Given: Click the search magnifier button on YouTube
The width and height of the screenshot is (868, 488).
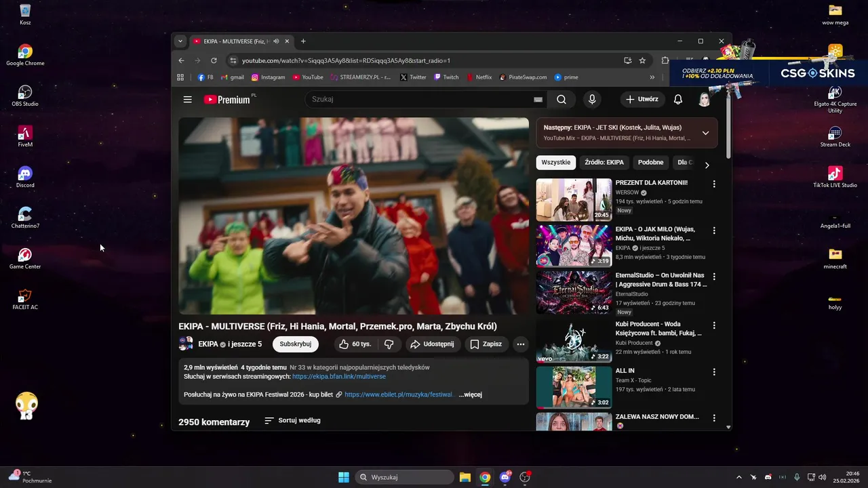Looking at the screenshot, I should pos(561,100).
